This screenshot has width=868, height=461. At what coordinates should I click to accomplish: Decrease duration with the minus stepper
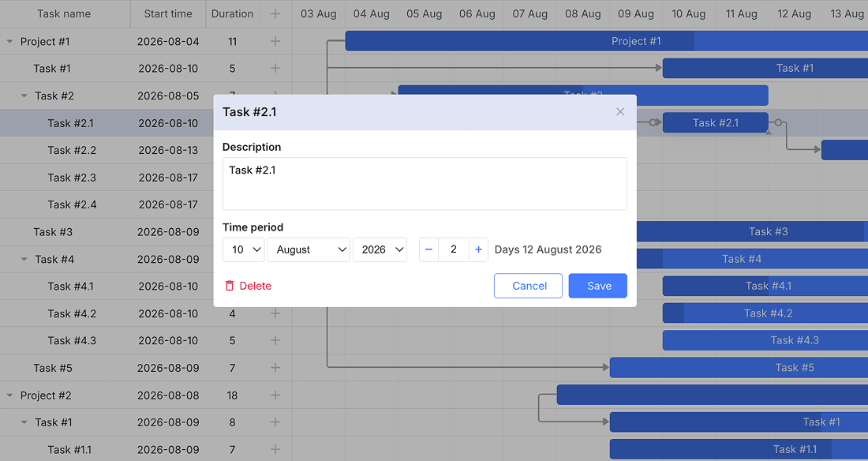(x=428, y=250)
